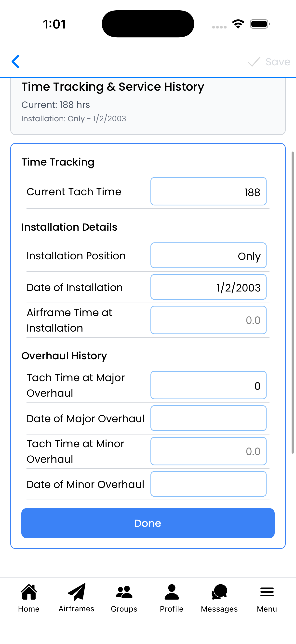Enter Airframe Time at Installation
Image resolution: width=296 pixels, height=644 pixels.
pos(208,320)
